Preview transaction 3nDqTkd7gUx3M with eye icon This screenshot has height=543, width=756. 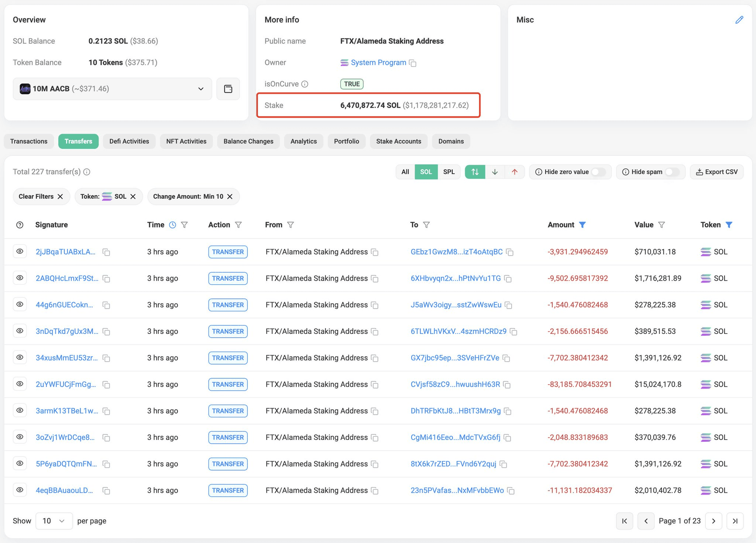tap(20, 331)
